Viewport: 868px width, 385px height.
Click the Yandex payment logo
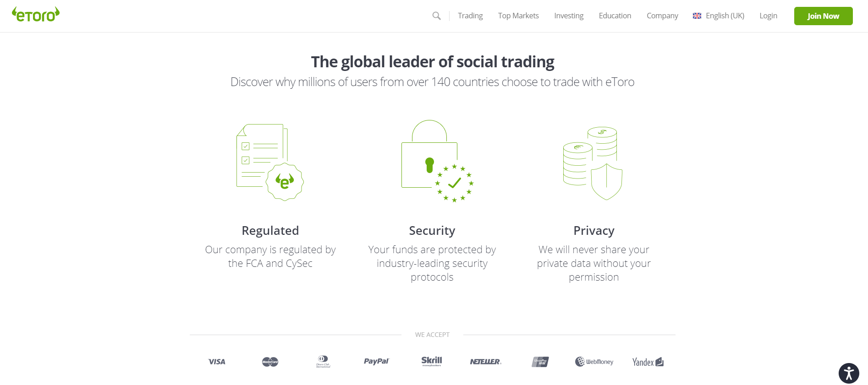click(x=648, y=362)
